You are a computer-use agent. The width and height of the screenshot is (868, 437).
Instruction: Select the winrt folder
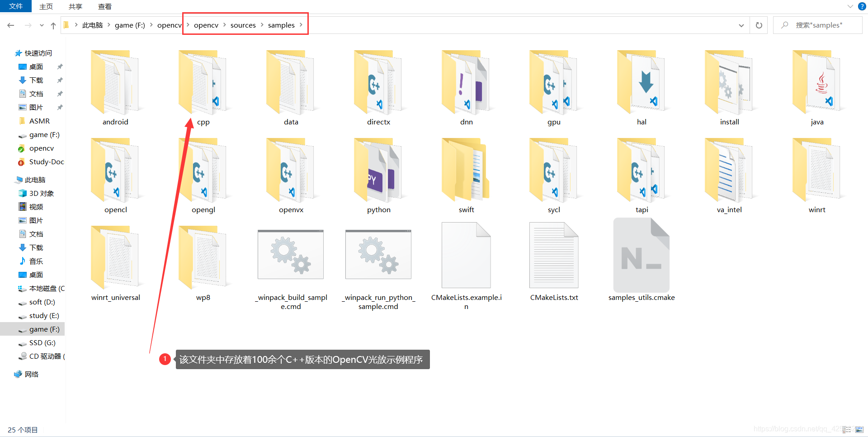point(817,175)
